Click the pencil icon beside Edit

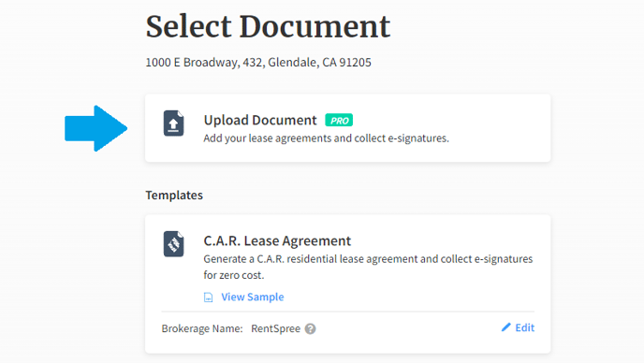(506, 327)
